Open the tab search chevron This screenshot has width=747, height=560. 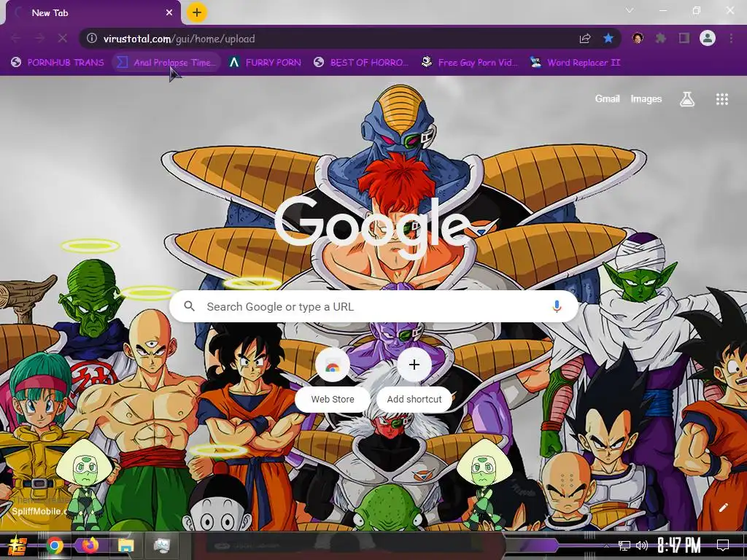pyautogui.click(x=630, y=10)
